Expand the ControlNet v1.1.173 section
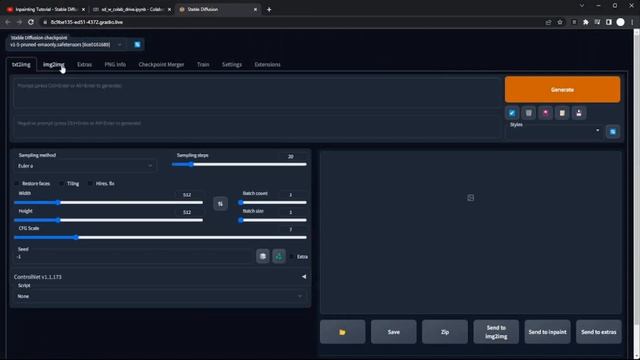The width and height of the screenshot is (640, 360). [x=160, y=277]
